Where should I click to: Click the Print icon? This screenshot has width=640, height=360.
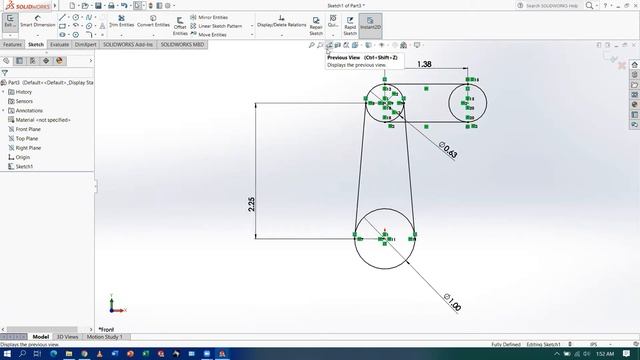pos(111,6)
